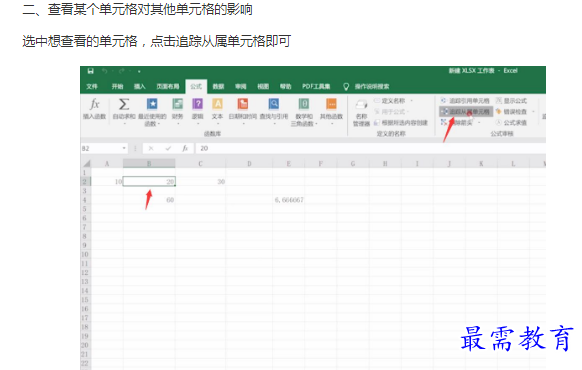This screenshot has width=582, height=370.
Task: Open the Name Box dropdown arrow
Action: point(124,148)
